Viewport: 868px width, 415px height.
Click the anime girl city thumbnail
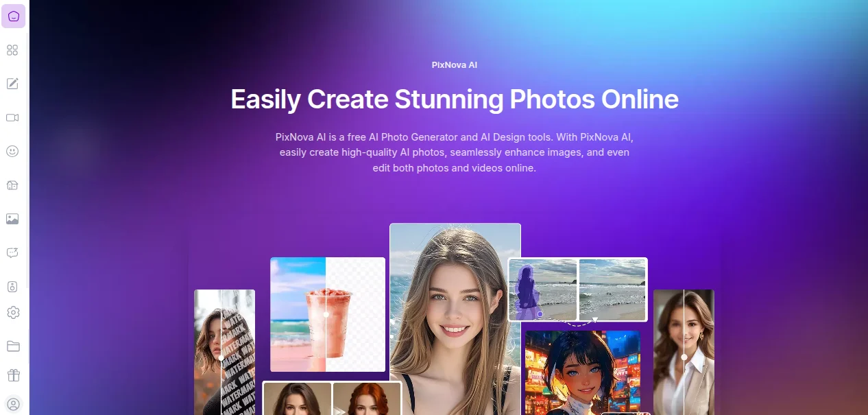point(582,372)
